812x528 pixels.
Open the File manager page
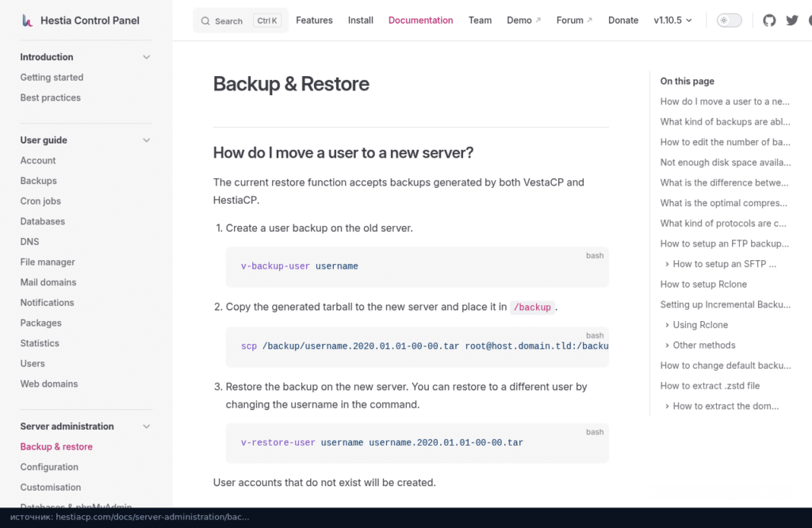(x=48, y=262)
